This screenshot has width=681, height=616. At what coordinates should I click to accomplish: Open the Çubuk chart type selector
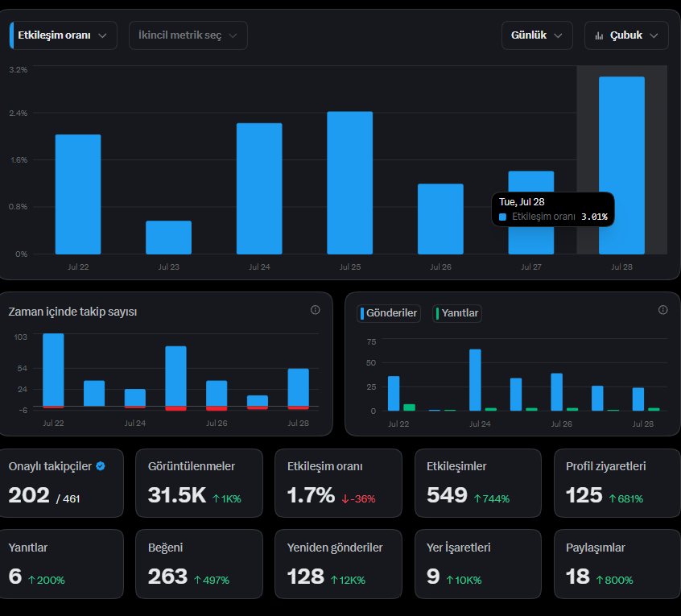point(626,35)
